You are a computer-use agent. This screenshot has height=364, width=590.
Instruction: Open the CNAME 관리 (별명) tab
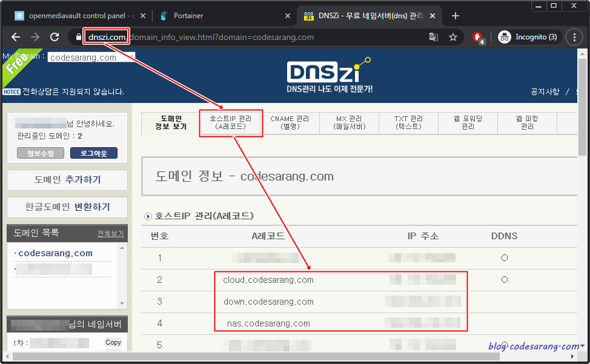point(290,123)
